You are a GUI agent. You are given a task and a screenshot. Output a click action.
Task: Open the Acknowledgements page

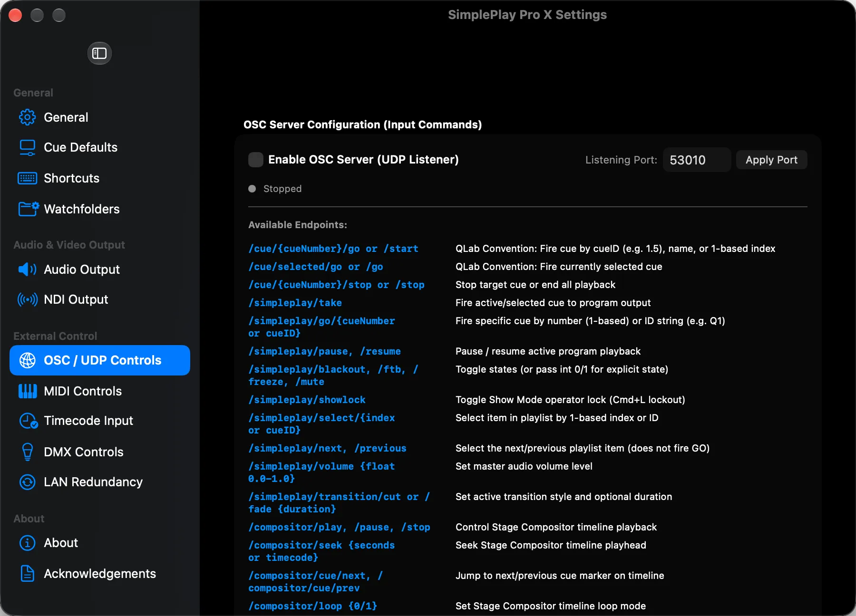[100, 574]
